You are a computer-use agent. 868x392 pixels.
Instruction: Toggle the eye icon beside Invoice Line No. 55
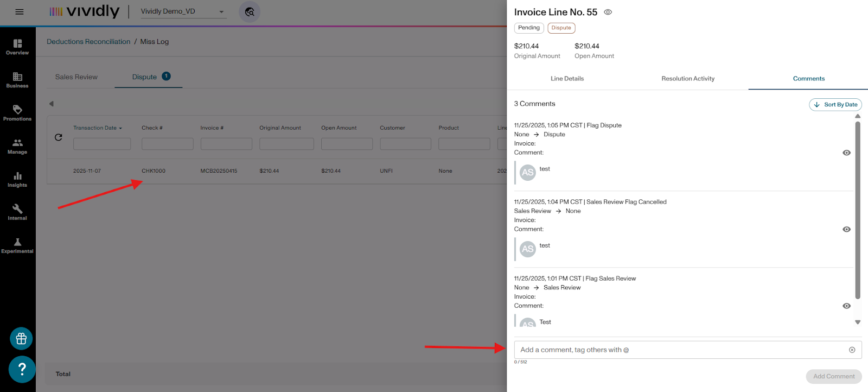tap(608, 12)
